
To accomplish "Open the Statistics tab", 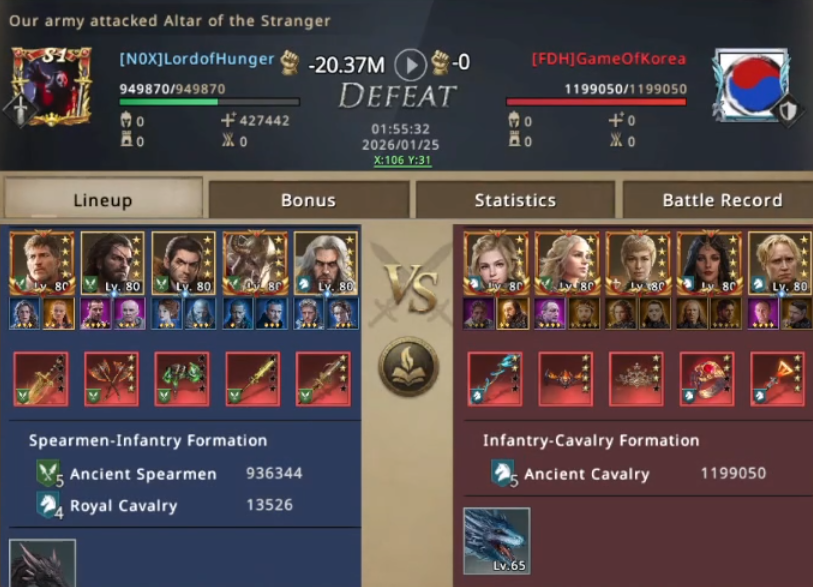I will point(515,200).
